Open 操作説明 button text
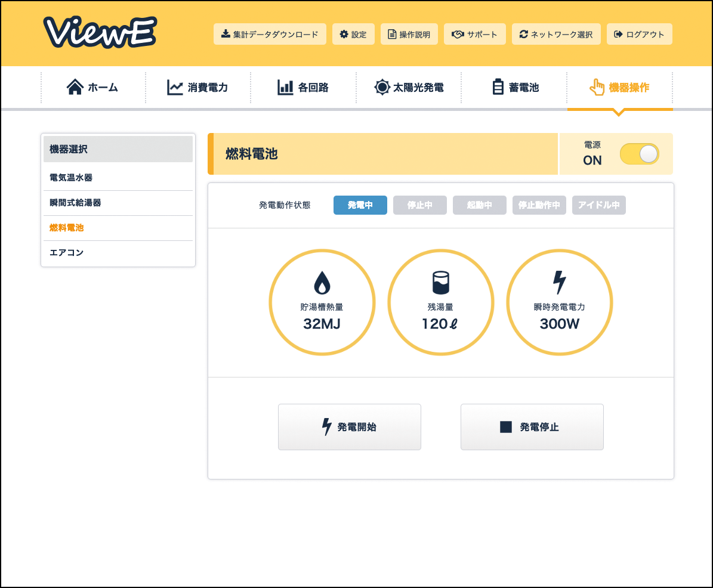The width and height of the screenshot is (713, 588). tap(415, 35)
